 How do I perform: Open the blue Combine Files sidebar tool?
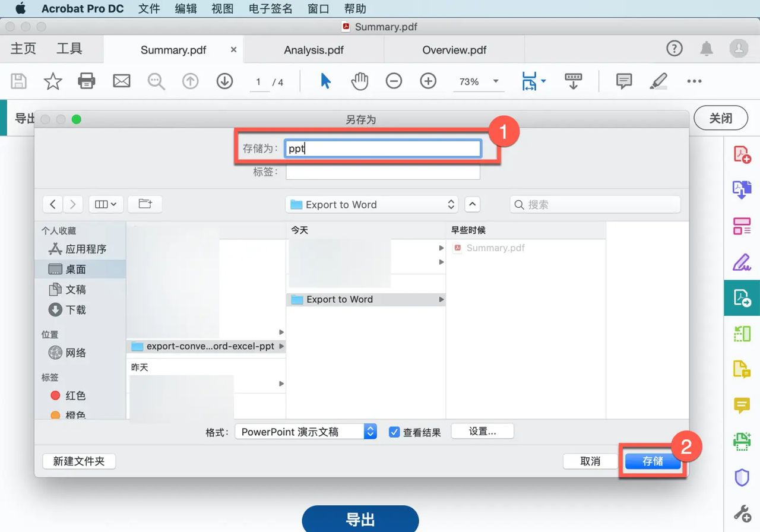pyautogui.click(x=742, y=190)
